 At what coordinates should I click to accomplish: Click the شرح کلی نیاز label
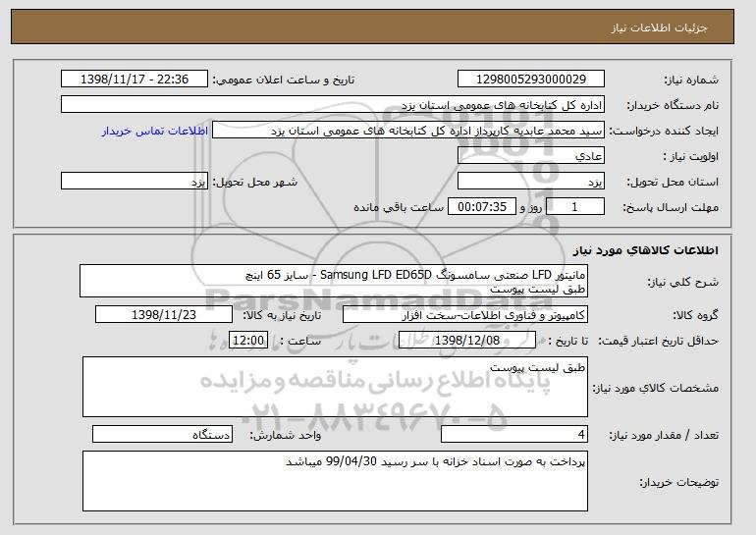pyautogui.click(x=682, y=282)
